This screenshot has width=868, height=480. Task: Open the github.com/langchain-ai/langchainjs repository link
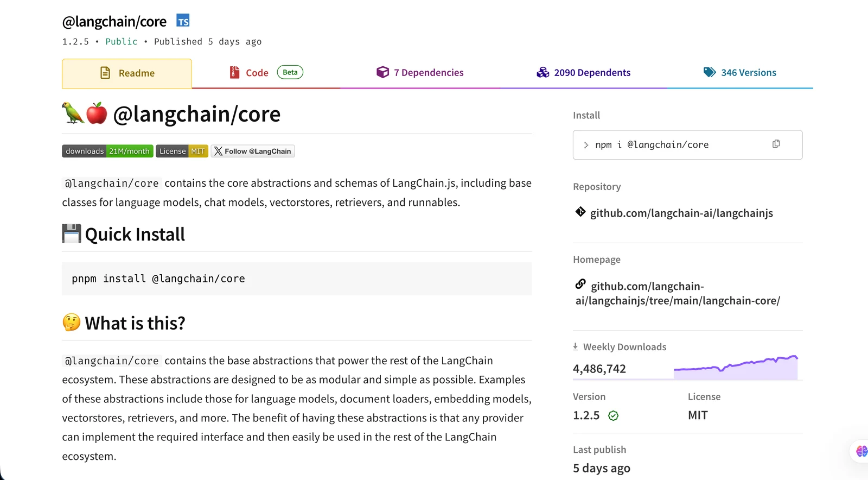(681, 213)
